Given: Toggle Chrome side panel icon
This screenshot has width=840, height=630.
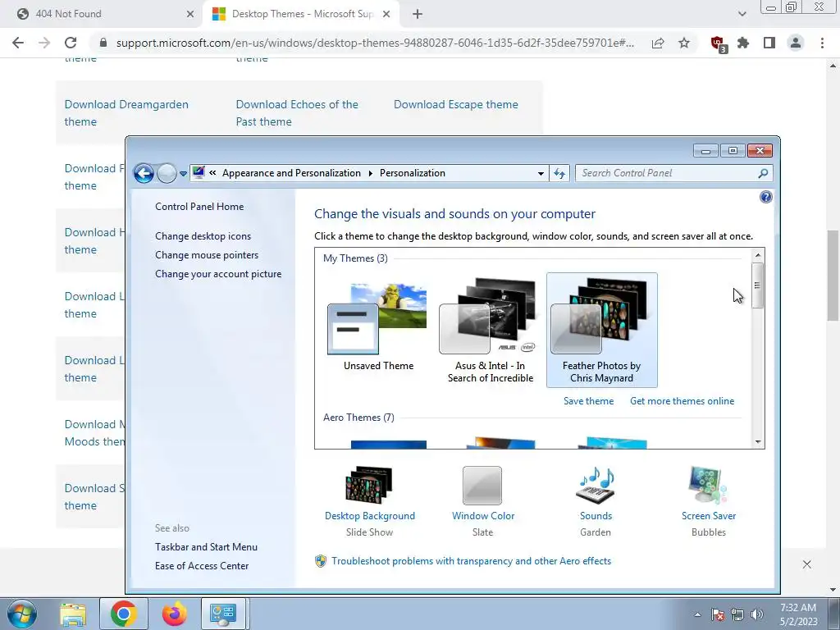Looking at the screenshot, I should [769, 43].
